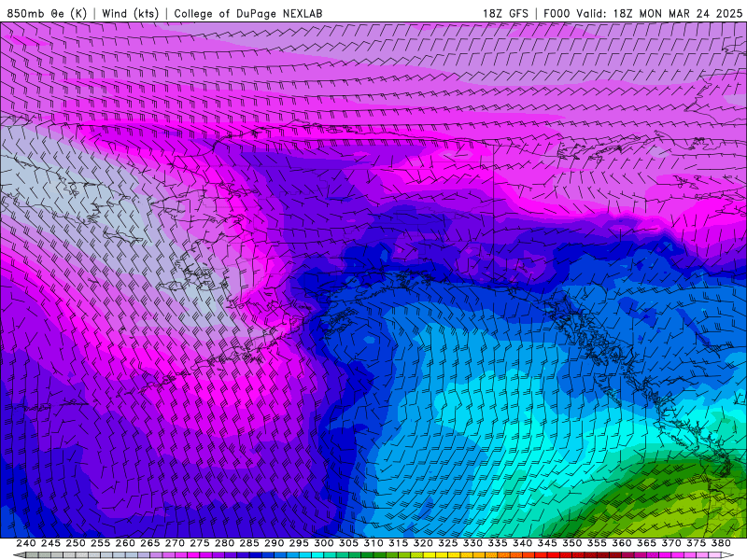Click the 345 value on the color scale
This screenshot has width=747, height=560.
[x=547, y=543]
